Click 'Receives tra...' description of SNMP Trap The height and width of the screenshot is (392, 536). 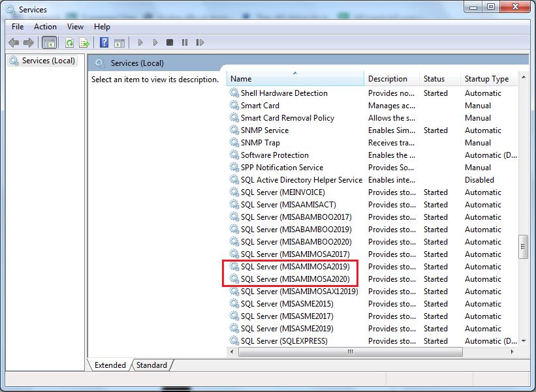[391, 142]
